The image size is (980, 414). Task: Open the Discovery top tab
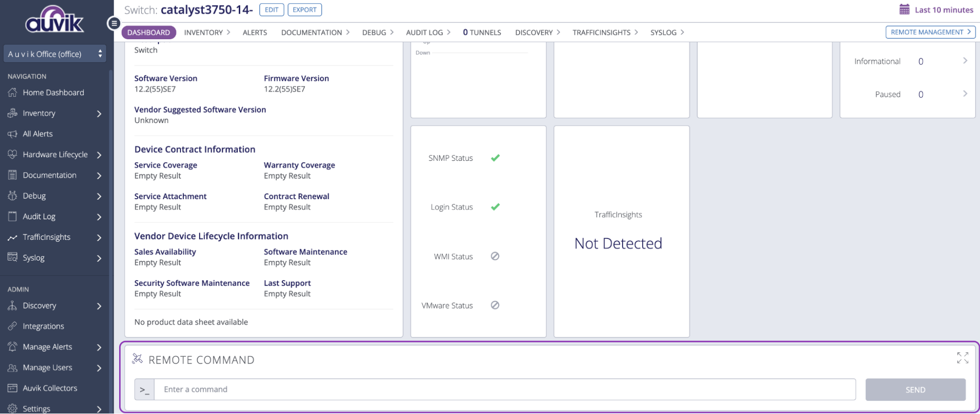click(537, 32)
